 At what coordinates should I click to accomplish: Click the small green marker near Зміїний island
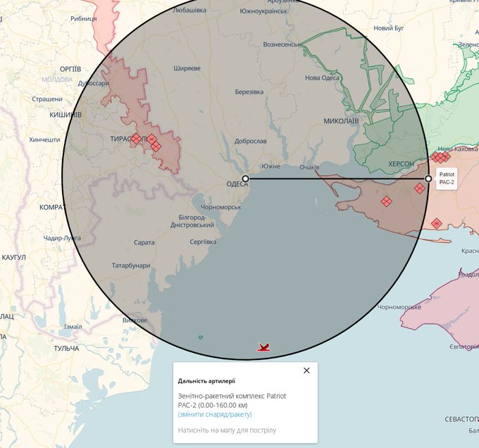tap(200, 337)
